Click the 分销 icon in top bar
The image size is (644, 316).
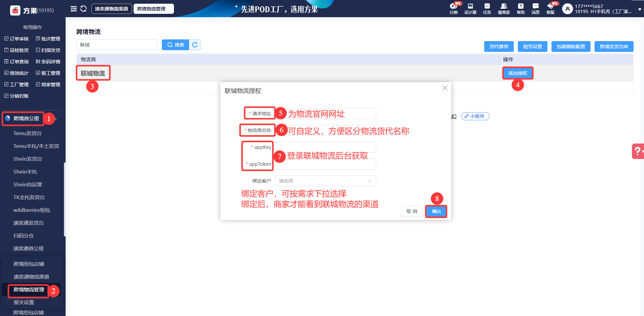pyautogui.click(x=453, y=8)
